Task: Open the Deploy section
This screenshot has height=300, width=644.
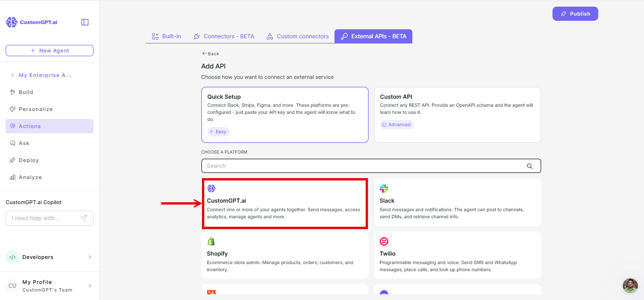Action: tap(50, 160)
